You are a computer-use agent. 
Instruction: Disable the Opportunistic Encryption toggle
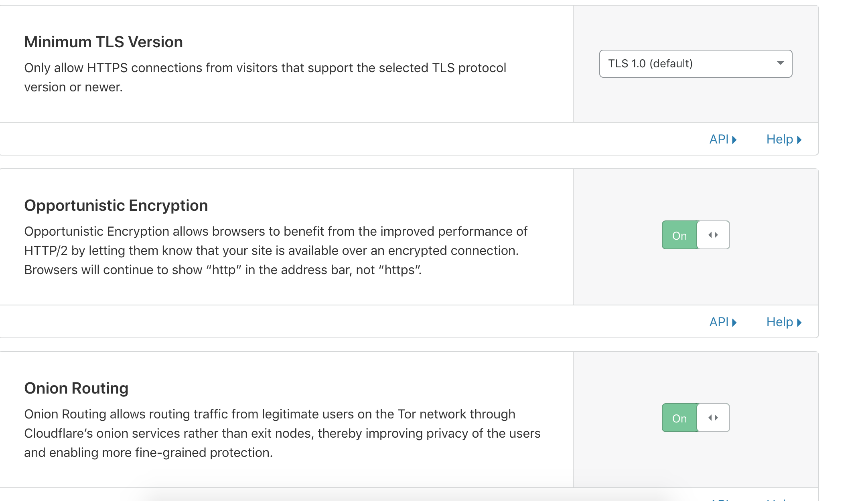coord(696,235)
